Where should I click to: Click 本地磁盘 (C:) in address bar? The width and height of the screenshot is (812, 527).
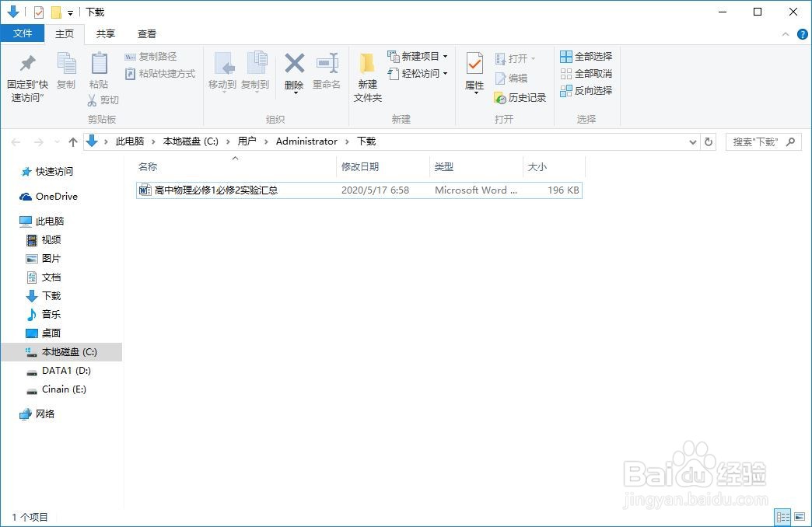191,141
